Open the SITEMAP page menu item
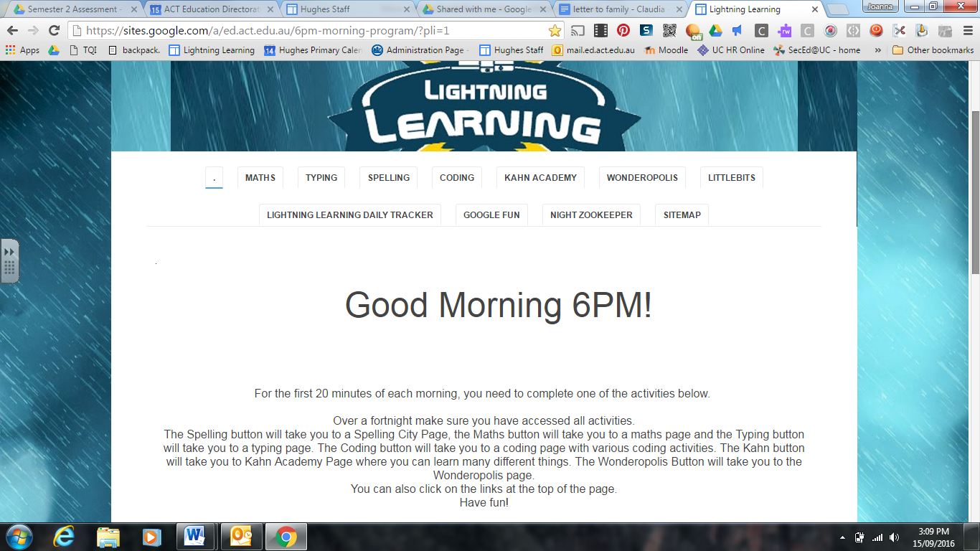This screenshot has width=980, height=551. coord(682,215)
